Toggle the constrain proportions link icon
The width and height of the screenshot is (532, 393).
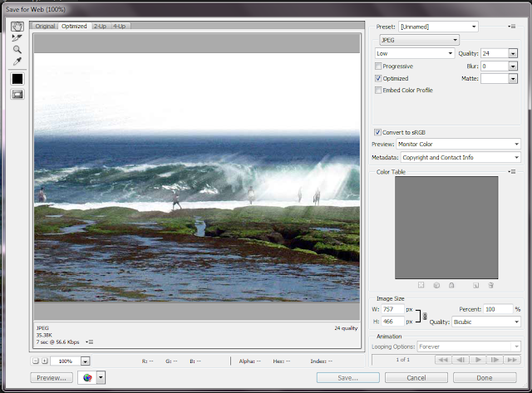point(425,317)
